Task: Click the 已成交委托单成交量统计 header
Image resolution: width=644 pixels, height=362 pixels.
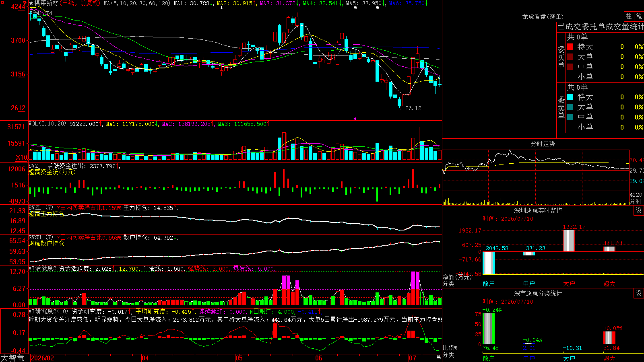Action: (x=600, y=27)
